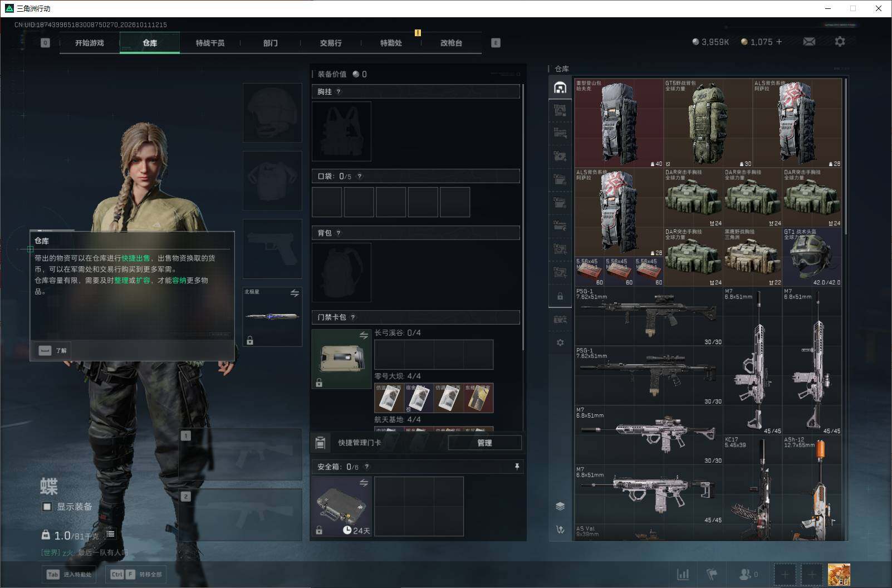Click the 了解 button in tooltip
This screenshot has height=588, width=892.
click(53, 350)
